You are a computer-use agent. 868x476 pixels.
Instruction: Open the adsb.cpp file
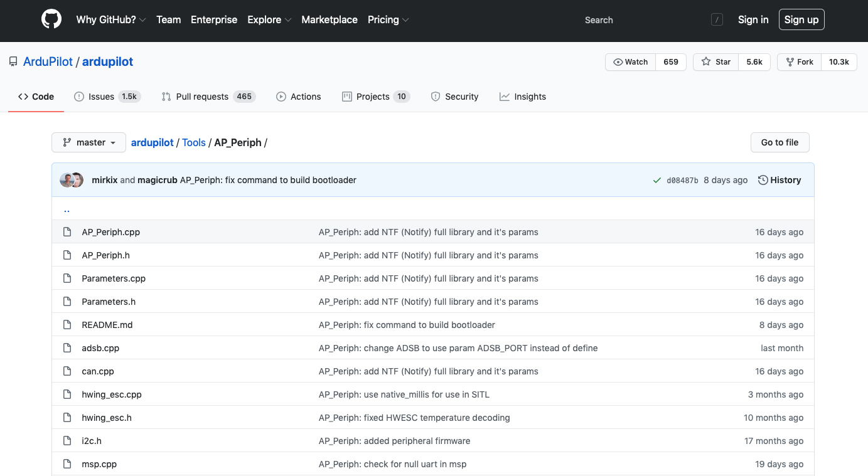[x=100, y=348]
